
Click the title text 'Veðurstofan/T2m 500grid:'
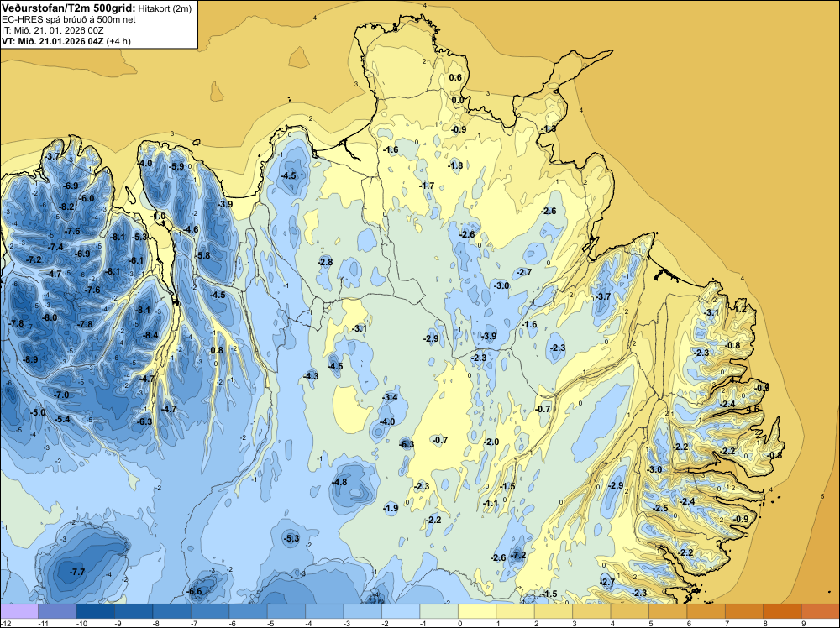click(69, 8)
